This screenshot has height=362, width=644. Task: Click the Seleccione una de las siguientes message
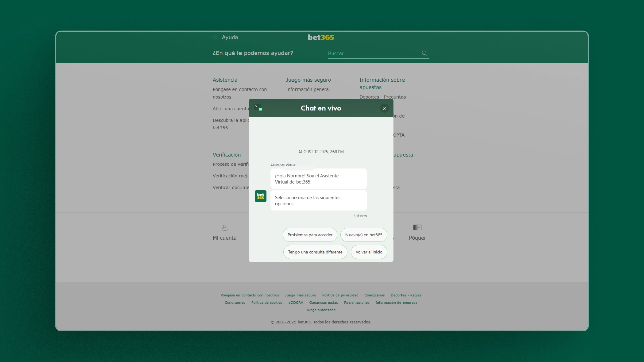coord(319,200)
